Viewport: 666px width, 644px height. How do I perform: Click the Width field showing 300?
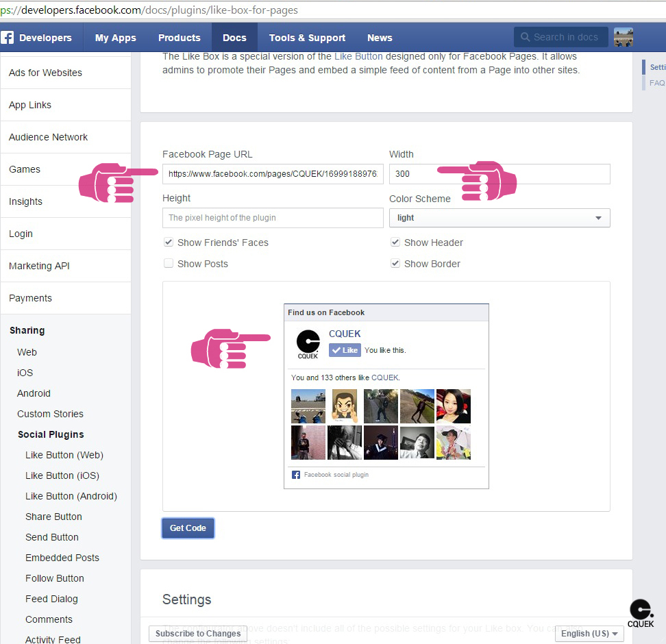point(500,174)
